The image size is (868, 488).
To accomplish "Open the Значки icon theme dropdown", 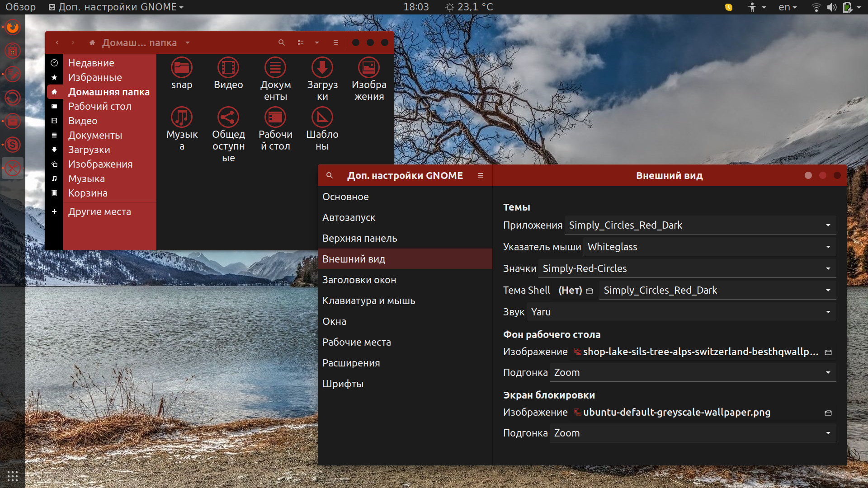I will point(687,268).
